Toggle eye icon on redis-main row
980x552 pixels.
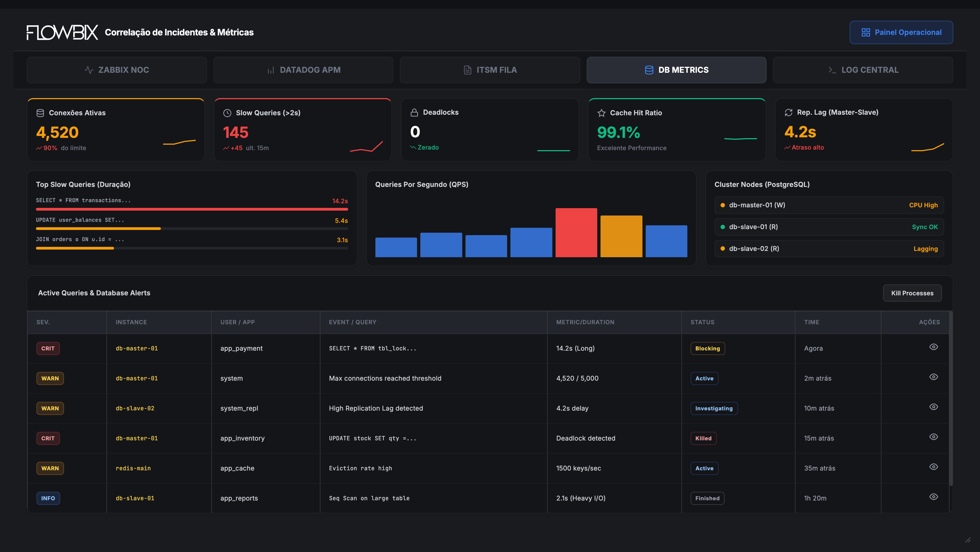point(934,467)
